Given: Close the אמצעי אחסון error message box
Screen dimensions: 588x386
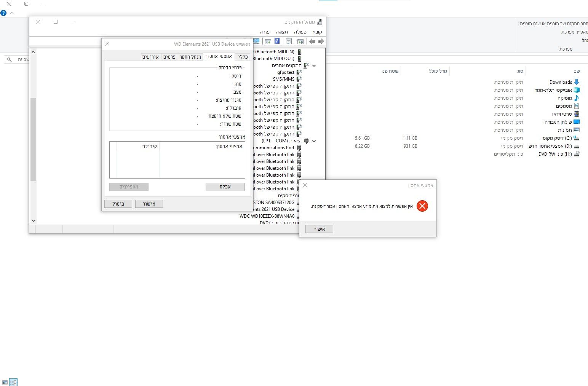Looking at the screenshot, I should coord(305,185).
